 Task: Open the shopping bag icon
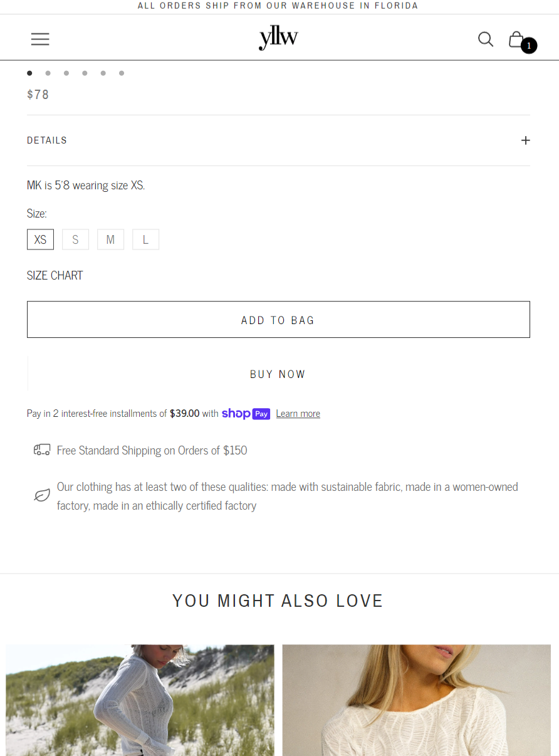(516, 39)
